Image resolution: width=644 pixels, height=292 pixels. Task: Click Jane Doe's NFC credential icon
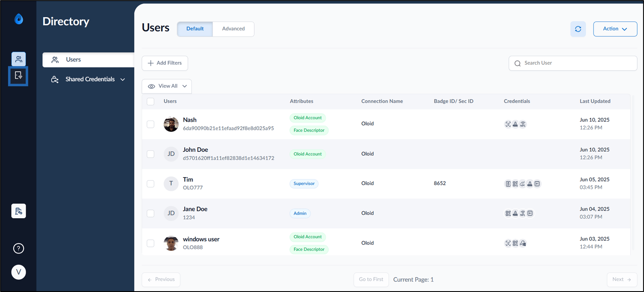pos(522,213)
